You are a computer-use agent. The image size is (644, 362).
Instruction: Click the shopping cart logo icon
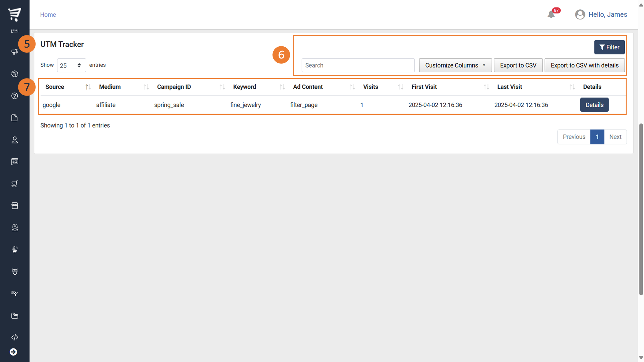click(14, 14)
